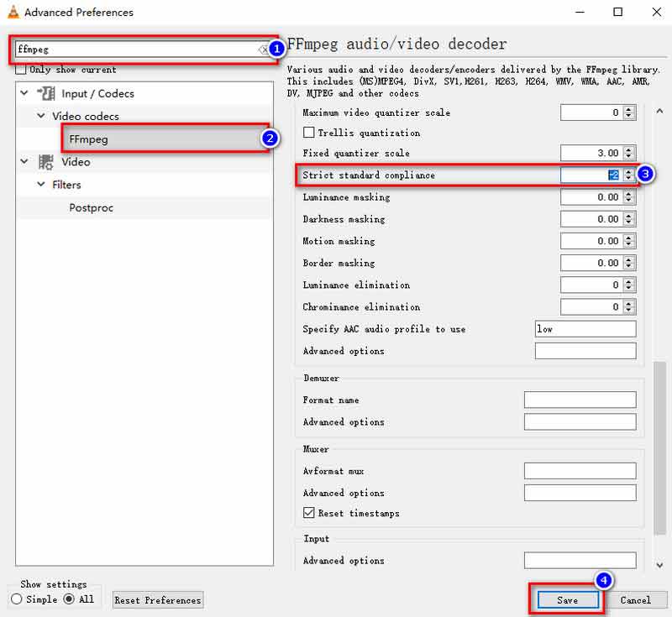Enable the Only show current checkbox

pos(20,70)
